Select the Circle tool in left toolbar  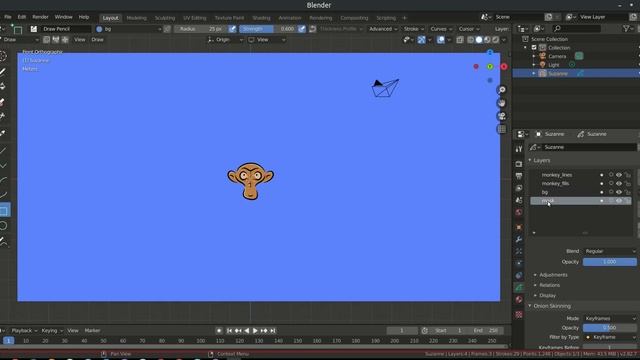[4, 226]
